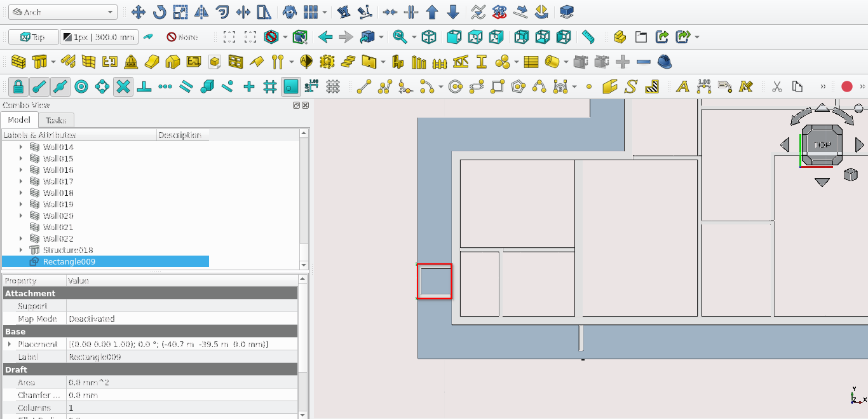Choose the Draft Rectangle tool
868x419 pixels.
pos(498,86)
